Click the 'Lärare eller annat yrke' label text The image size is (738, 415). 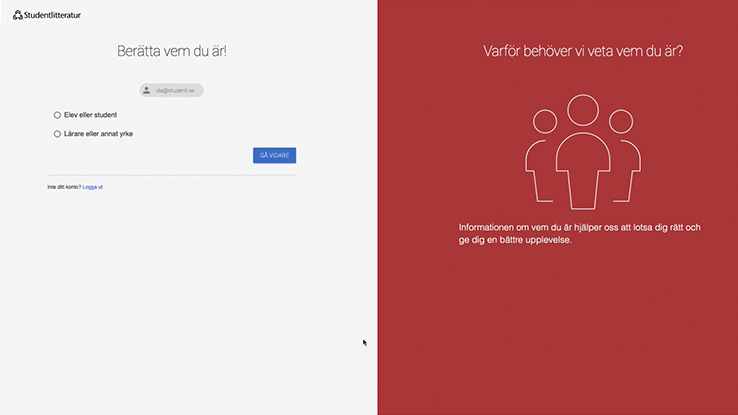98,133
